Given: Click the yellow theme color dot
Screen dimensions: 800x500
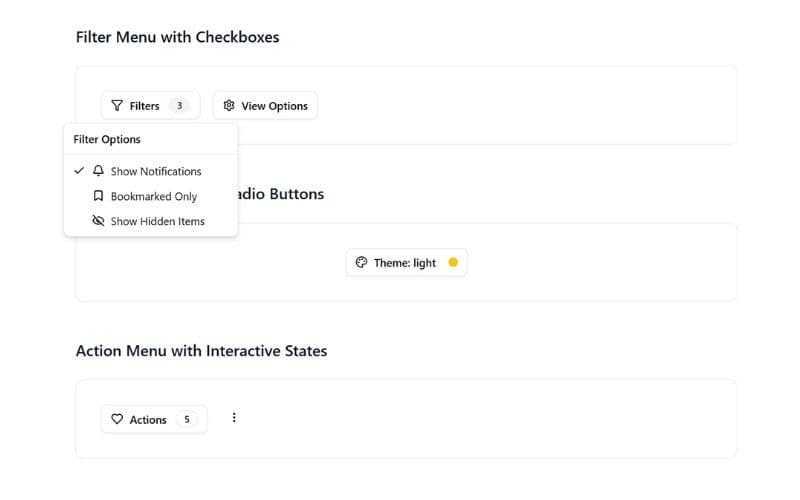Looking at the screenshot, I should pos(453,263).
